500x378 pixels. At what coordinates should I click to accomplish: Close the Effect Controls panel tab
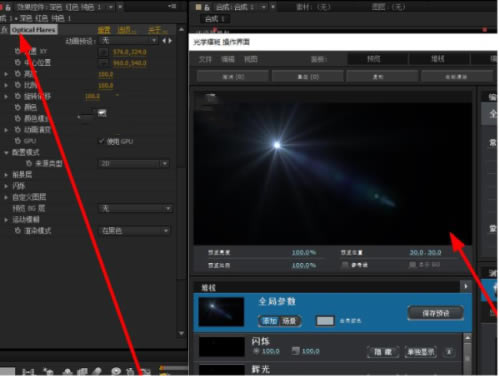coord(120,7)
